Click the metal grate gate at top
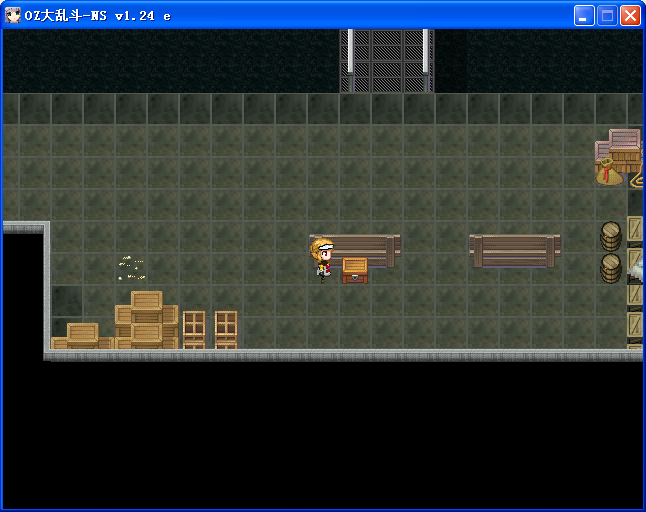 (x=386, y=61)
